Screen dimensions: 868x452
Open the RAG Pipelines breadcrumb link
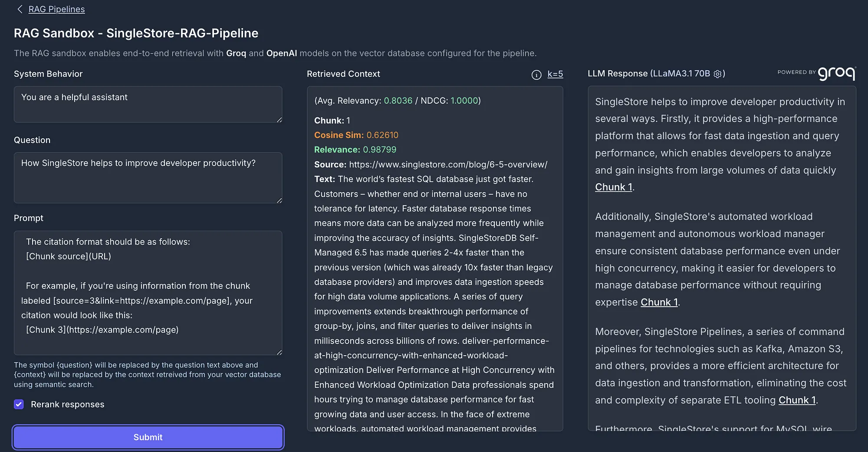click(x=56, y=9)
